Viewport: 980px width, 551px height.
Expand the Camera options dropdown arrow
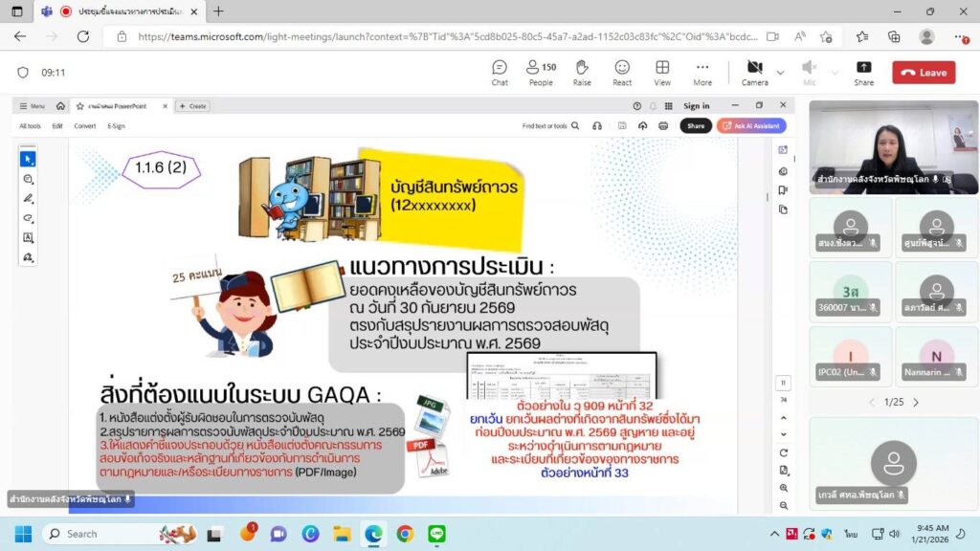point(780,73)
